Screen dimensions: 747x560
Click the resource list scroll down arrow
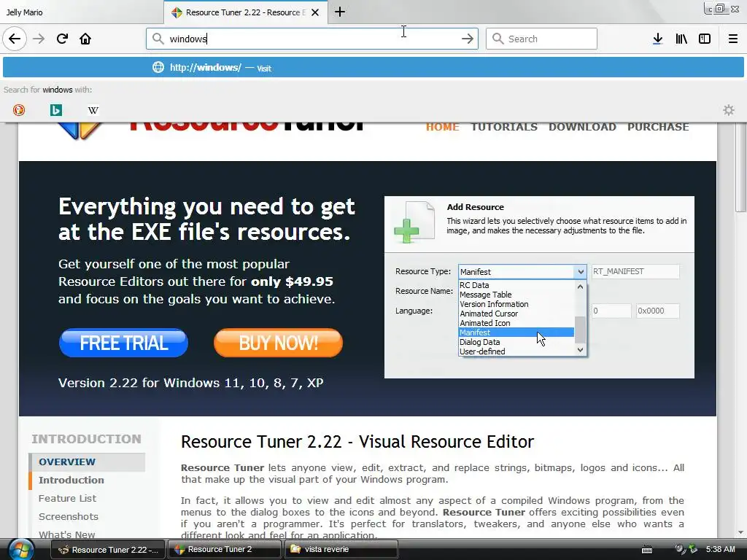(580, 350)
